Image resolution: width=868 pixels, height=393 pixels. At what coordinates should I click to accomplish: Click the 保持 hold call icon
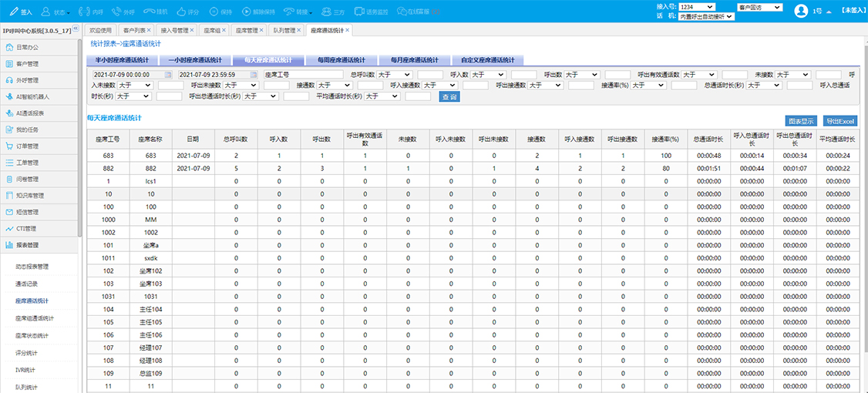click(214, 12)
